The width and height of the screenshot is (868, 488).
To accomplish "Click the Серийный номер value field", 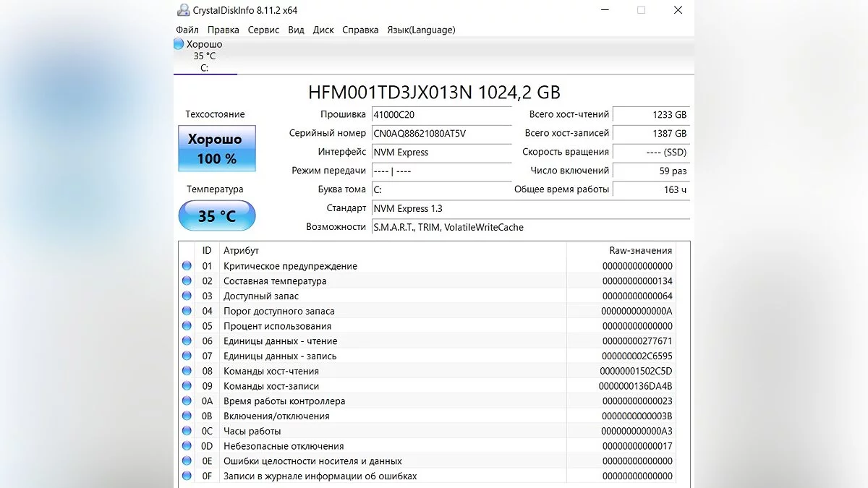I will [441, 134].
